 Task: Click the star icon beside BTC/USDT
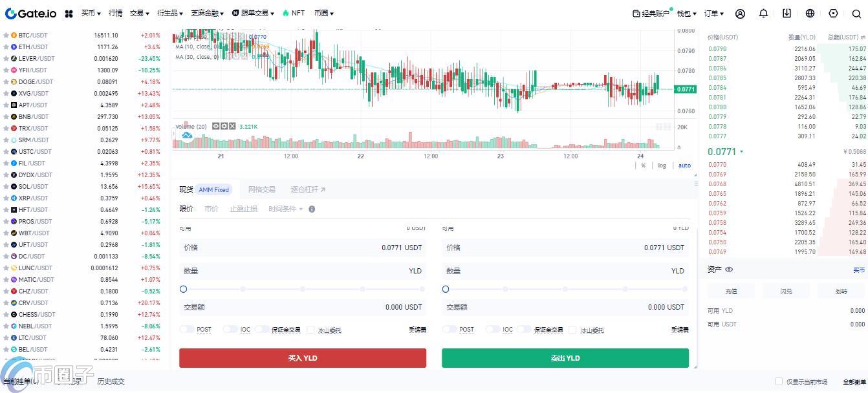[x=6, y=36]
